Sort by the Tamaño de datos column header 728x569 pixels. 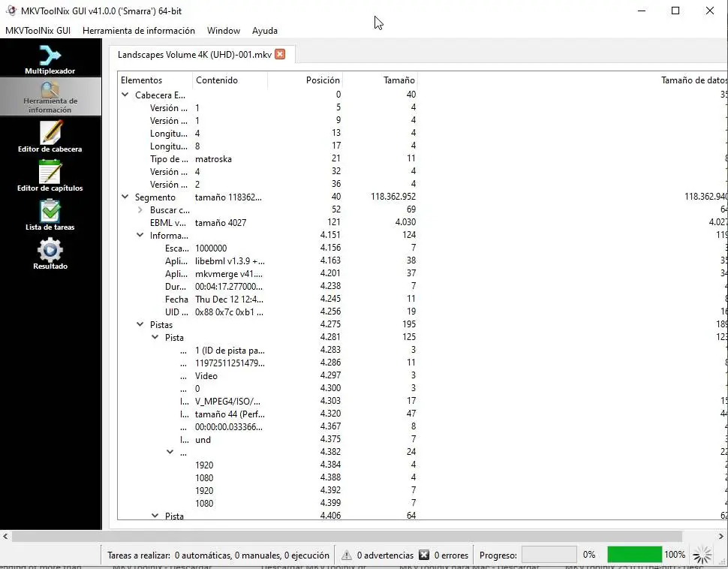(573, 80)
